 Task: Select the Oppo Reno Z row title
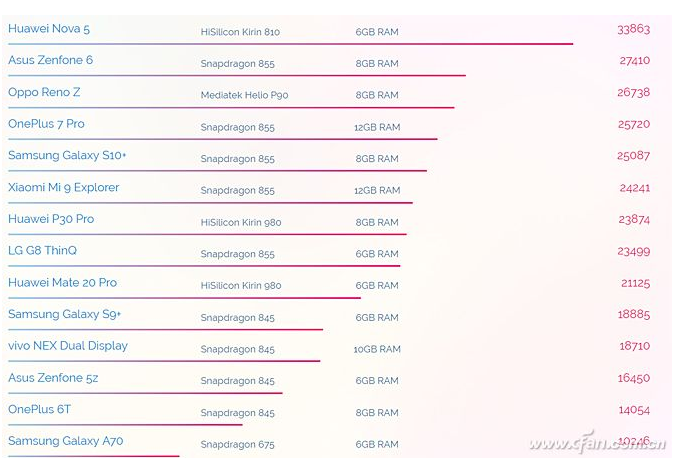tap(44, 92)
